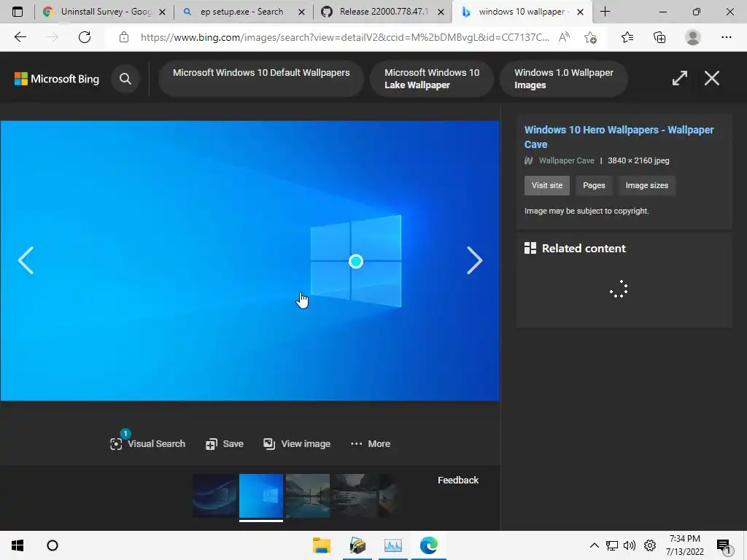Select the dark rocky landscape thumbnail
The height and width of the screenshot is (560, 747).
[x=355, y=496]
